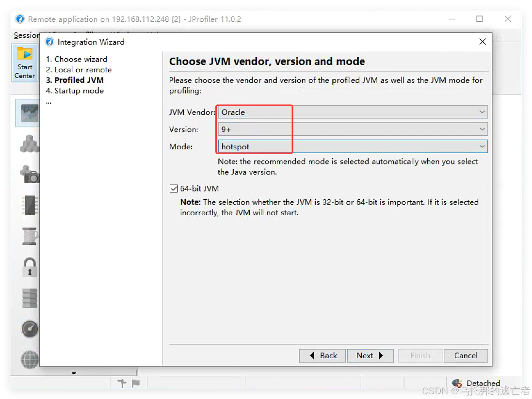
Task: Click the Finish button
Action: (420, 355)
